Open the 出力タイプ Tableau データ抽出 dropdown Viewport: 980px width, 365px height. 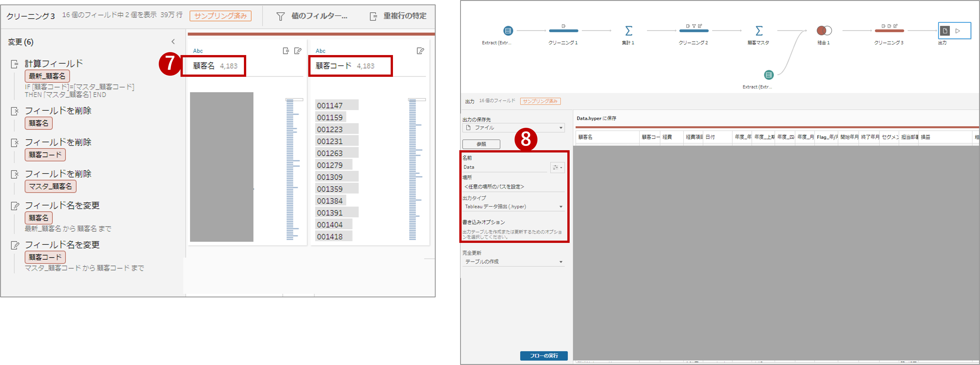tap(513, 206)
